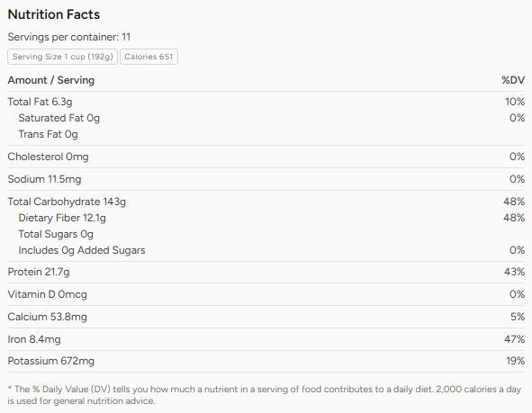Screen dimensions: 532x413
Task: Click the Saturated Fat 0g entry
Action: tap(59, 118)
